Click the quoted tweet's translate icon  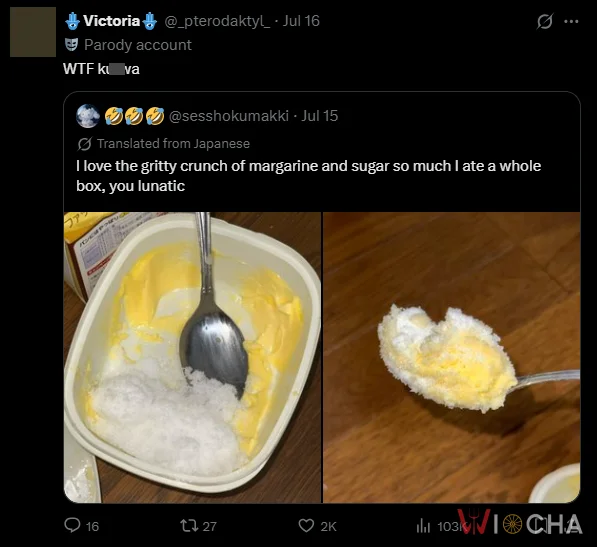(84, 144)
